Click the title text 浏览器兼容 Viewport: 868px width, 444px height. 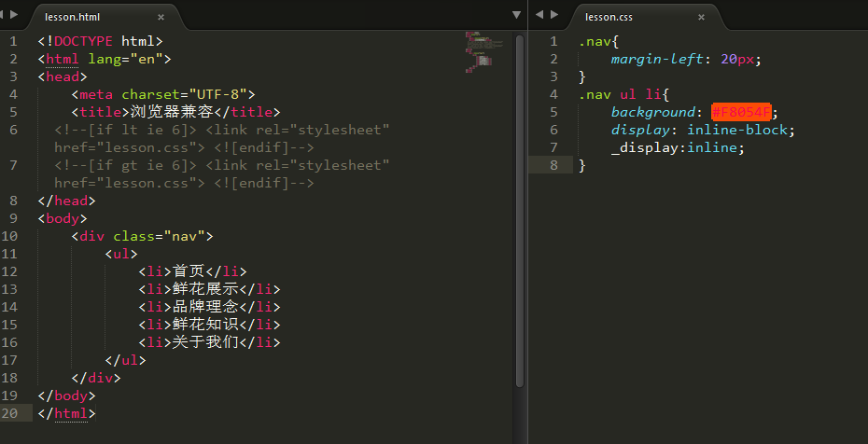[172, 112]
